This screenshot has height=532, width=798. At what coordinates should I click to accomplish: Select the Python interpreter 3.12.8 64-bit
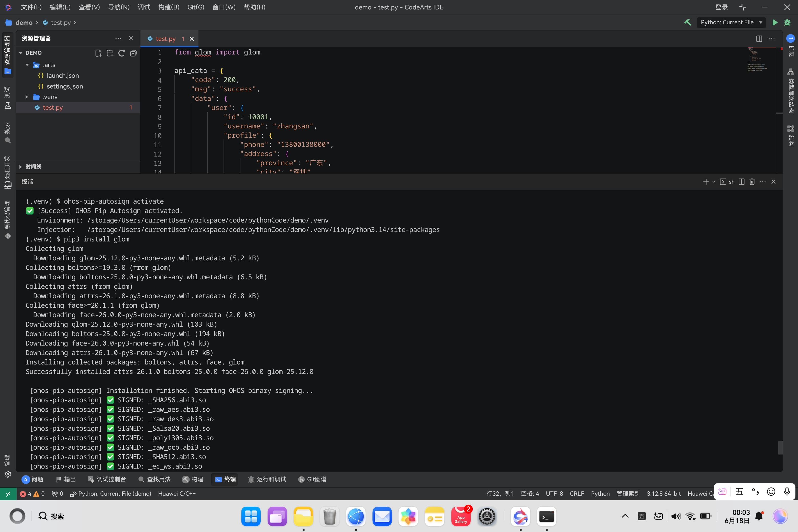(x=664, y=494)
